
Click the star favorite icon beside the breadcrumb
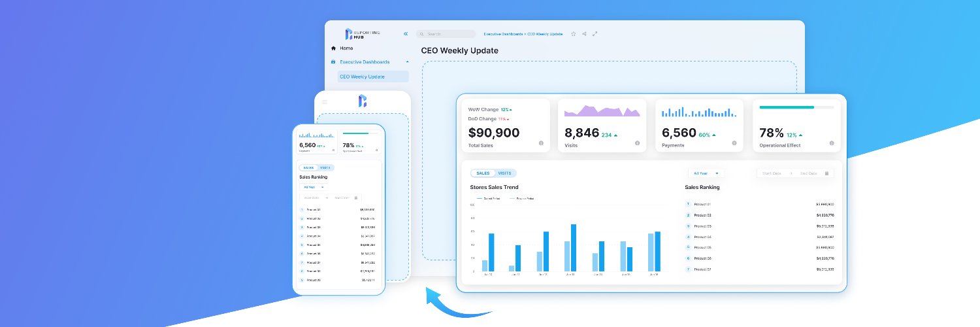tap(574, 33)
